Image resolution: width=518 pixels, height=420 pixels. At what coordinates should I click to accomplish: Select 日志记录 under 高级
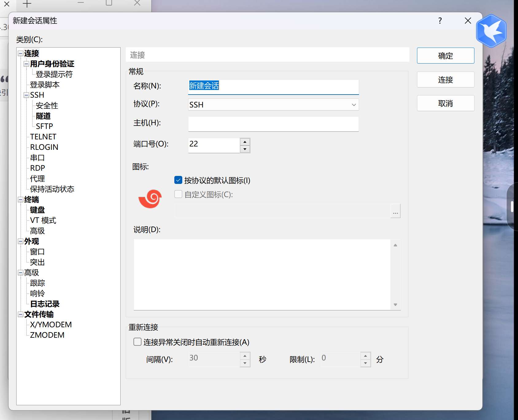pos(45,304)
